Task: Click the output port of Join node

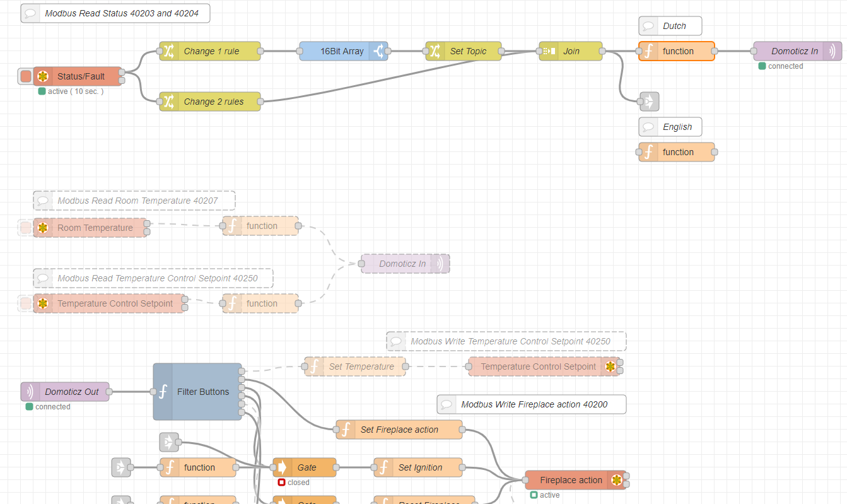Action: (x=602, y=51)
